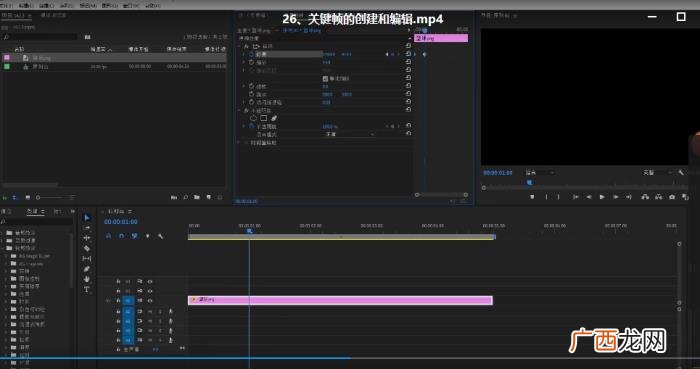Open the first menu bar item
This screenshot has width=700, height=369.
[x=7, y=6]
